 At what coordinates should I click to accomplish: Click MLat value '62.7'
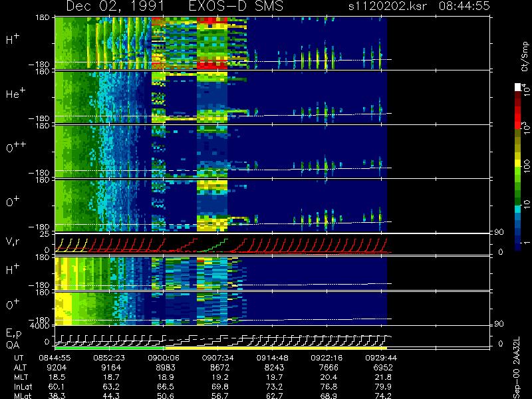pyautogui.click(x=274, y=396)
